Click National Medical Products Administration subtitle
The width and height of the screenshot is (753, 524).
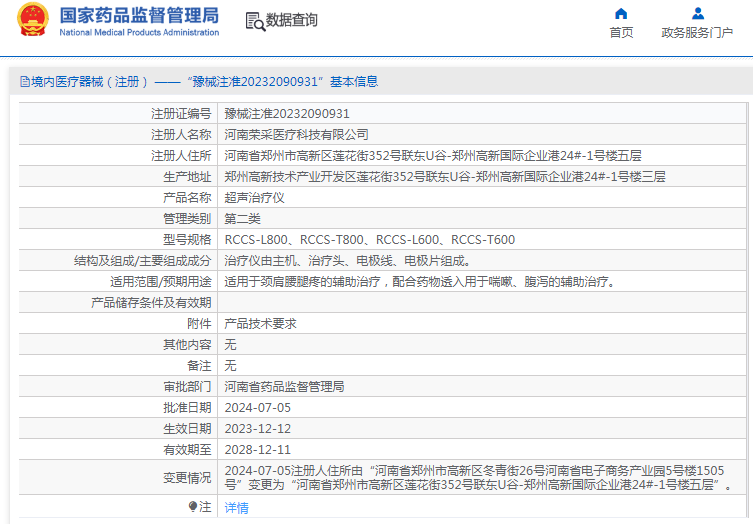(x=139, y=33)
